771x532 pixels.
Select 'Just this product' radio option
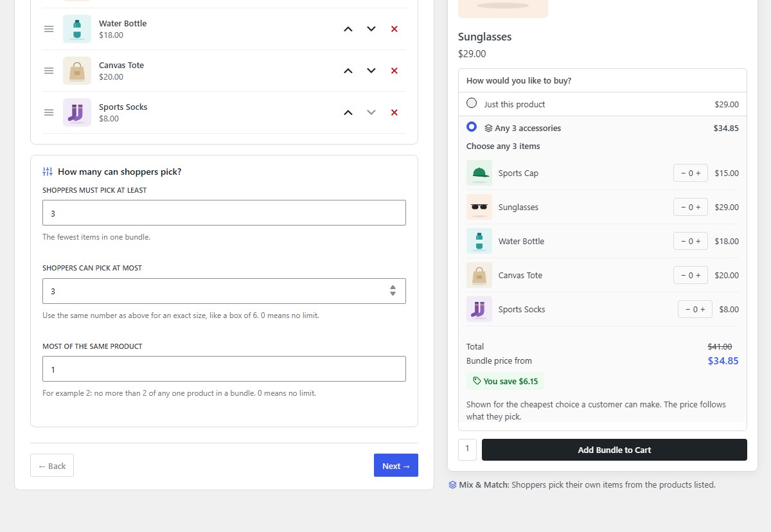click(472, 103)
